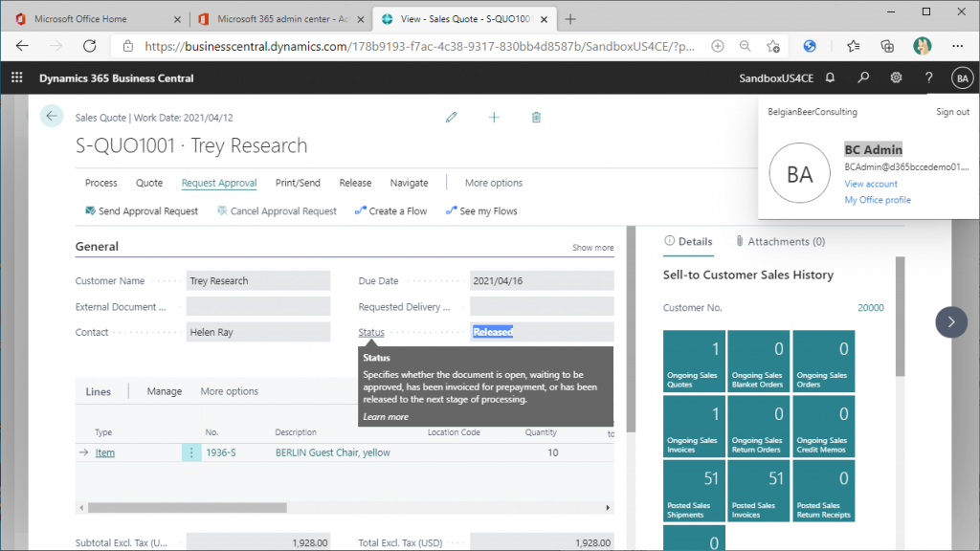Select the Request Approval menu
The image size is (980, 551).
point(219,183)
